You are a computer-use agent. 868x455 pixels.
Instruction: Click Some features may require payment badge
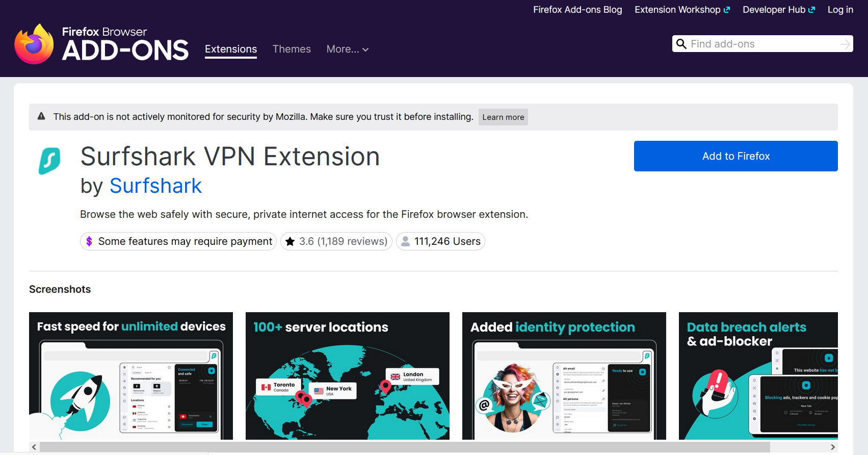[178, 241]
